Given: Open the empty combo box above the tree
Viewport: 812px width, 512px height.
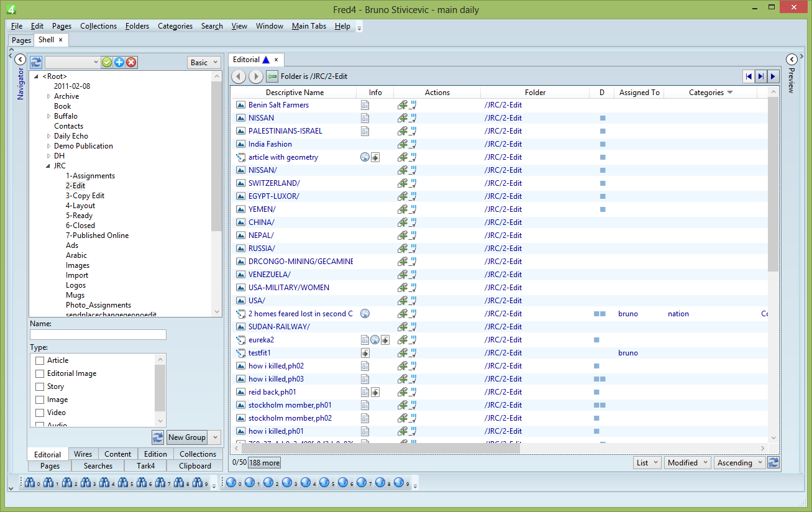Looking at the screenshot, I should point(72,62).
